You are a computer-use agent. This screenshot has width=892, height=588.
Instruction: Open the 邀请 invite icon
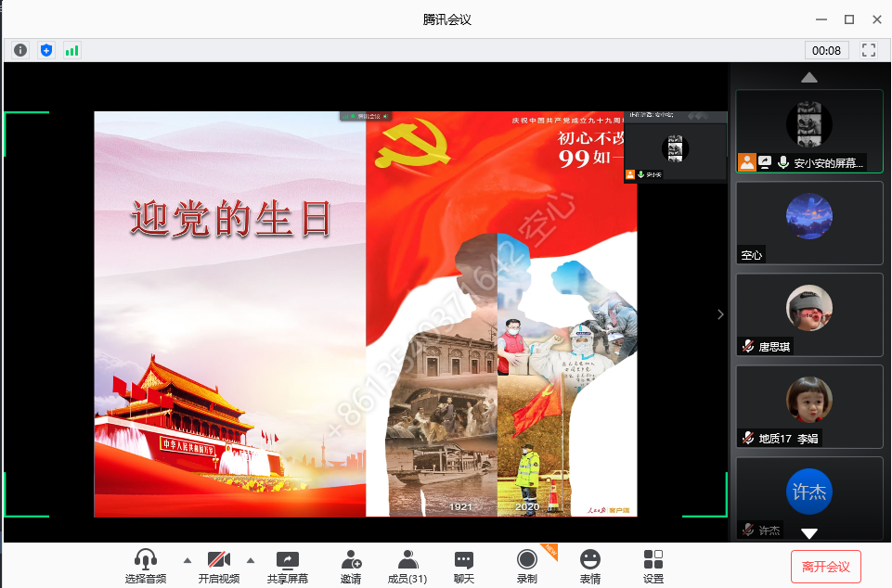351,566
